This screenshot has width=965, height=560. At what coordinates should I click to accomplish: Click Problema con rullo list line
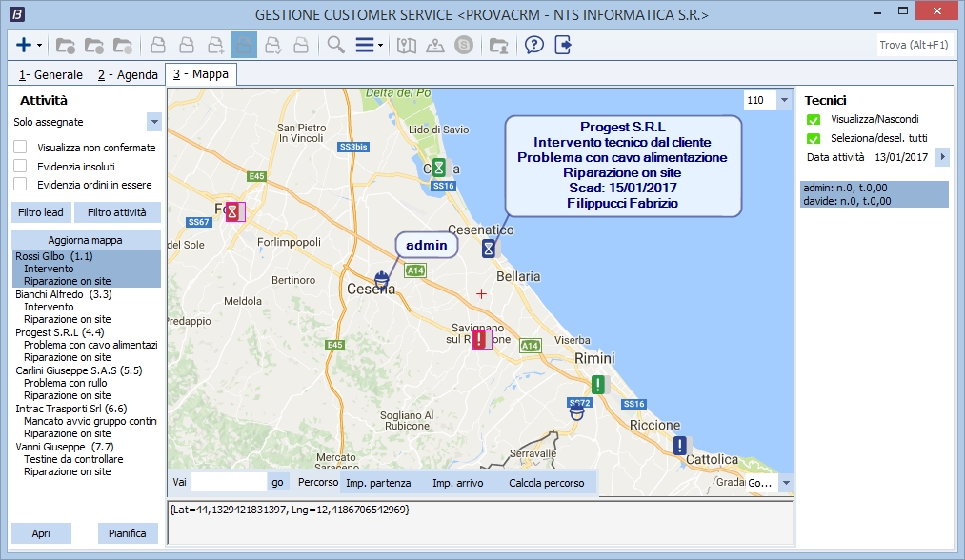click(x=65, y=383)
